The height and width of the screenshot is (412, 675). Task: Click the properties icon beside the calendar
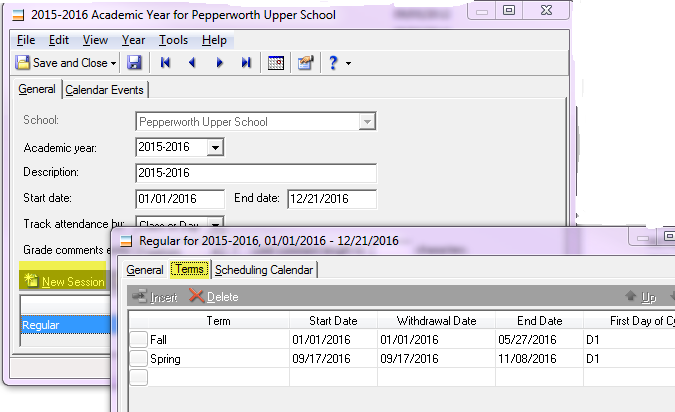click(x=306, y=63)
